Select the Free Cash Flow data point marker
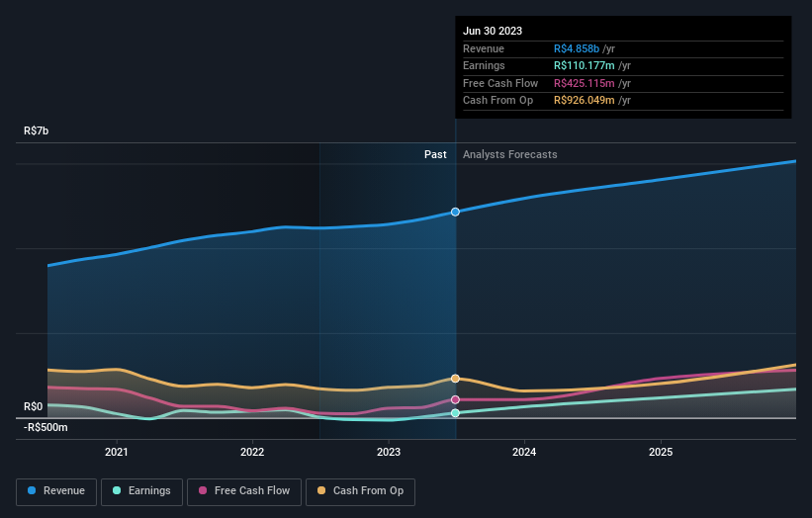Viewport: 812px width, 518px height. click(x=455, y=399)
